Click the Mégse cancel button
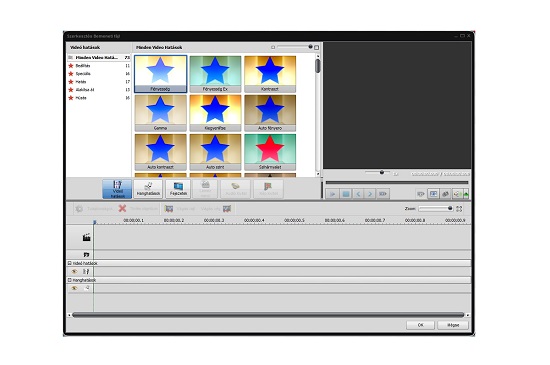Viewport: 550px width, 365px height. 453,325
